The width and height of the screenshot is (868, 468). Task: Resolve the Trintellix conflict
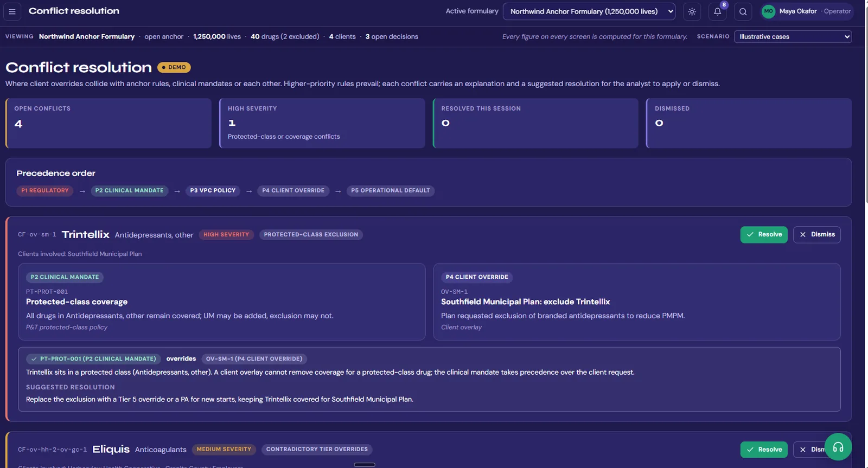pyautogui.click(x=764, y=234)
